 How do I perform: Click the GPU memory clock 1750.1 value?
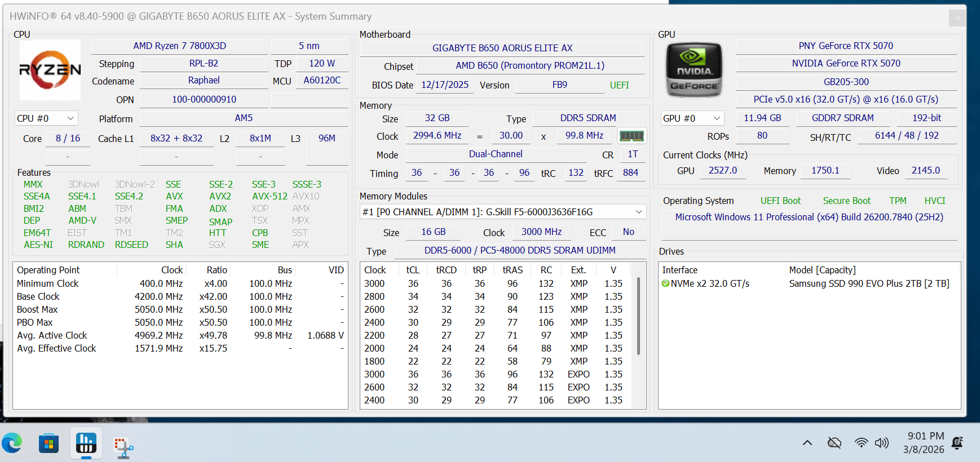click(x=826, y=170)
